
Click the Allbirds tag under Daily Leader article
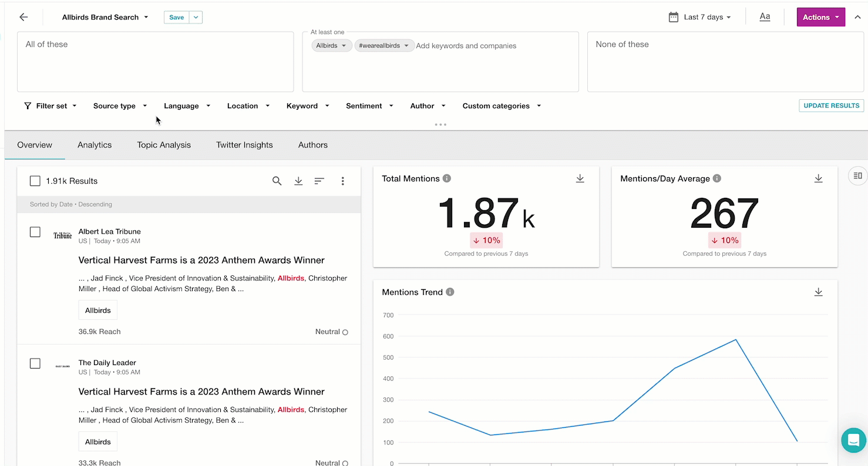click(98, 442)
